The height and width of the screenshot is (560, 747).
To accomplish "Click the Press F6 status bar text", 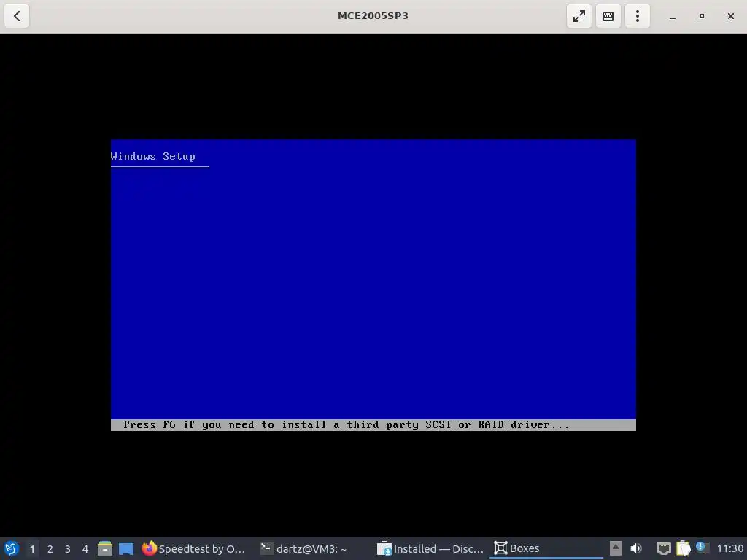I will [x=346, y=425].
